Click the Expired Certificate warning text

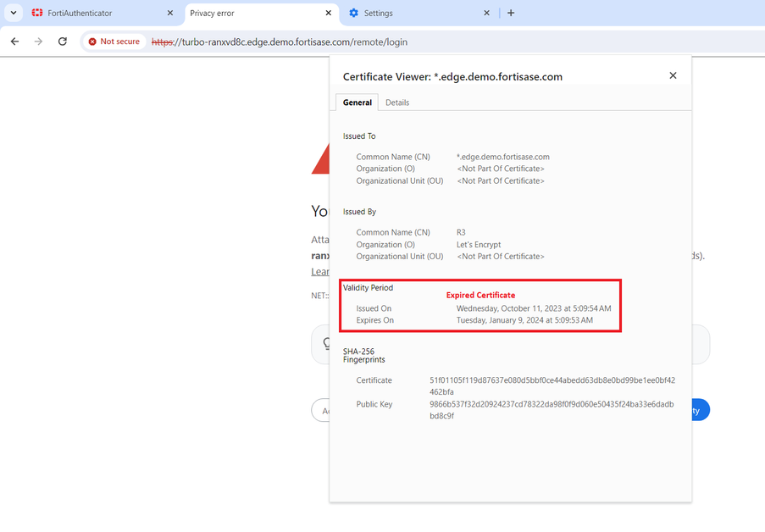480,296
